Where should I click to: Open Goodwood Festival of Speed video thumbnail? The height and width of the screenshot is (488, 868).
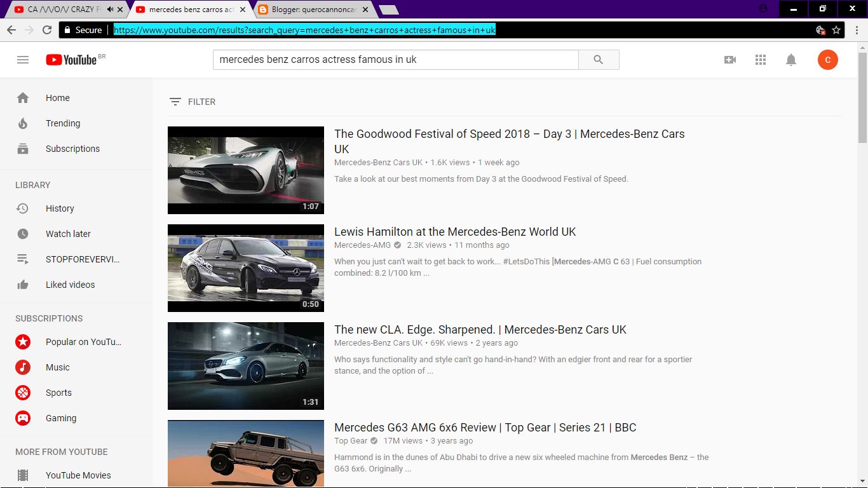tap(246, 170)
